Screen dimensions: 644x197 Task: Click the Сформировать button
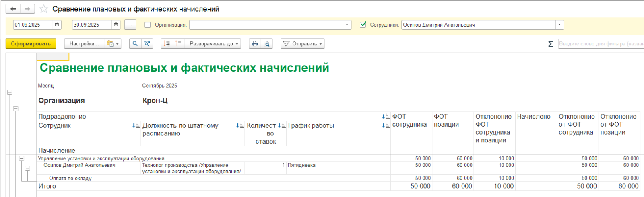(31, 44)
